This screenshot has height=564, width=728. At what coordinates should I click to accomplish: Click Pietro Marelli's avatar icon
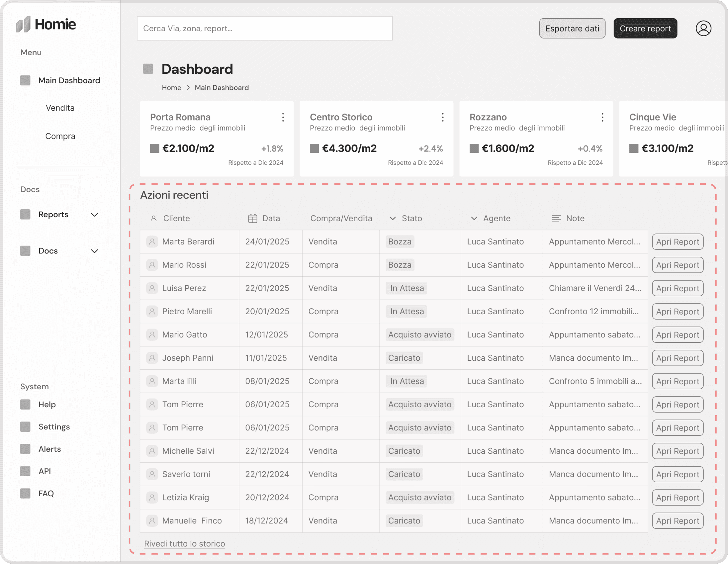point(152,311)
